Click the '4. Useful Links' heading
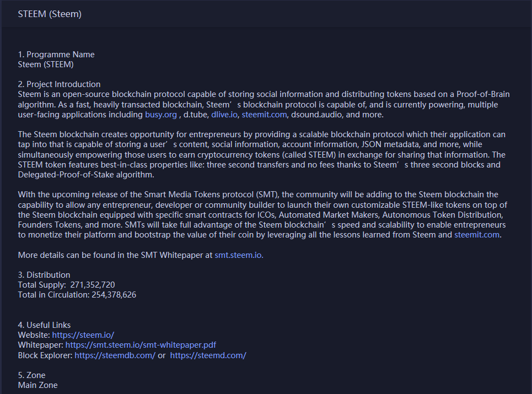The height and width of the screenshot is (394, 532). (44, 325)
